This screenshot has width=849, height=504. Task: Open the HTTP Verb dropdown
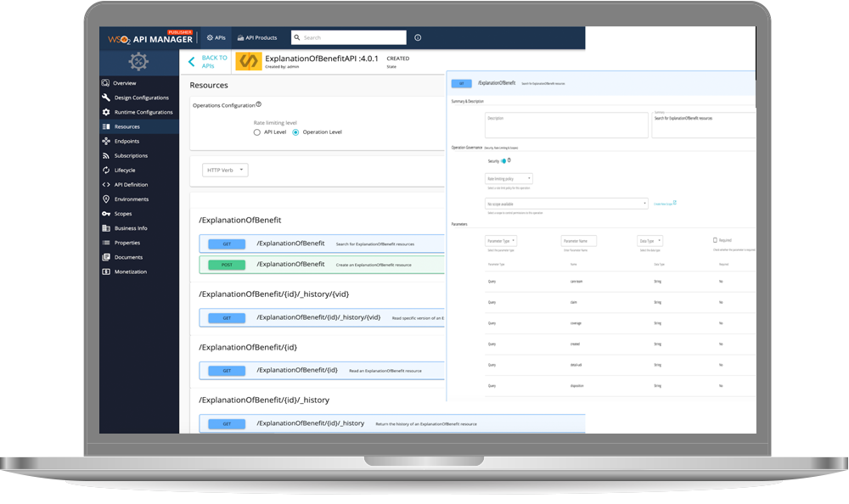click(225, 170)
